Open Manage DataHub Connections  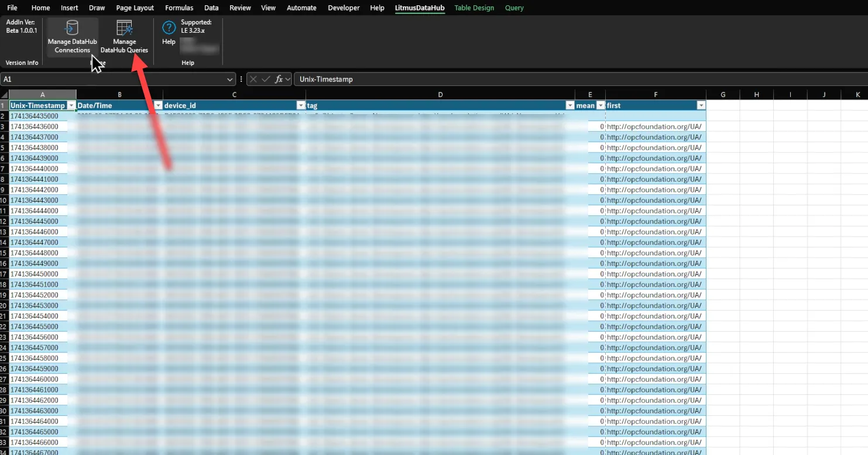[x=72, y=36]
